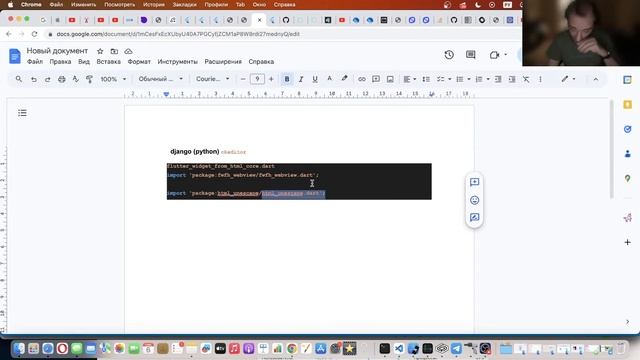Open the paragraph style dropdown
Viewport: 640px width, 360px height.
pos(160,79)
